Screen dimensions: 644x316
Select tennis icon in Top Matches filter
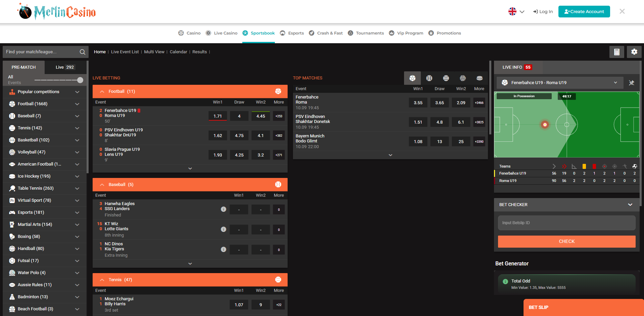pos(446,78)
